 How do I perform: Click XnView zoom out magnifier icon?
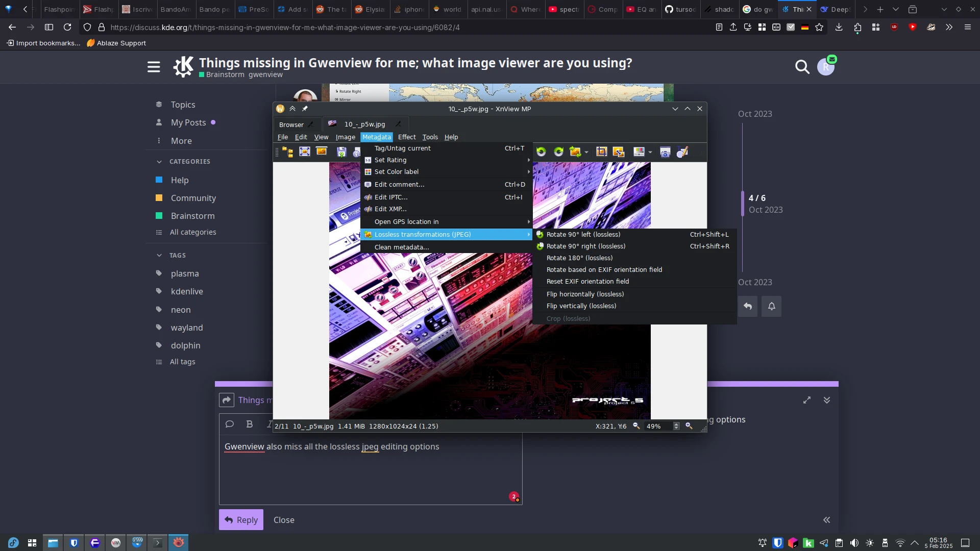coord(636,425)
